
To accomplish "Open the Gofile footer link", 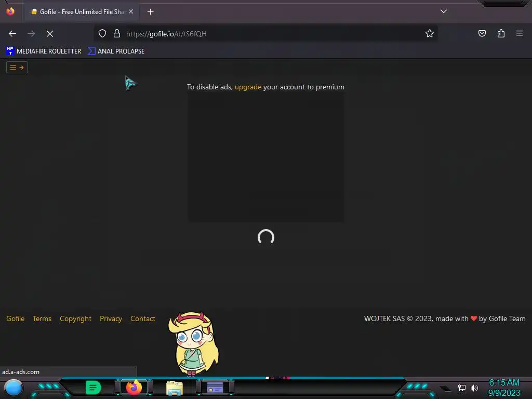I will [15, 318].
